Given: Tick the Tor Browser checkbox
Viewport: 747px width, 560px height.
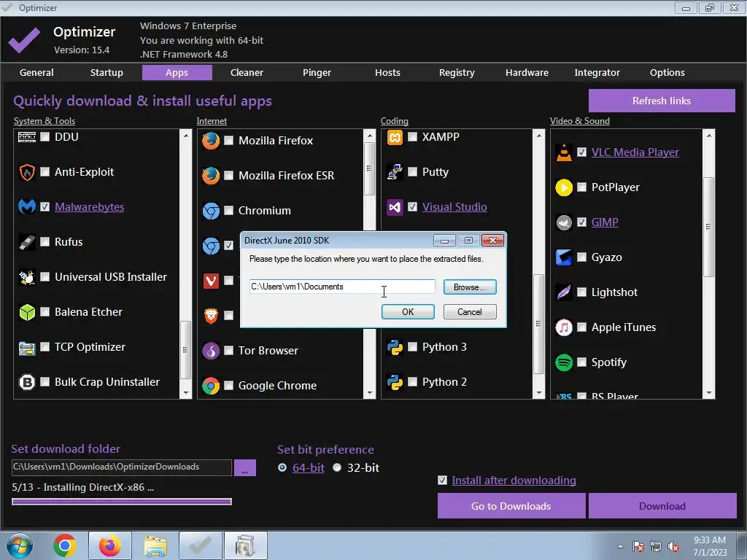Looking at the screenshot, I should [228, 351].
